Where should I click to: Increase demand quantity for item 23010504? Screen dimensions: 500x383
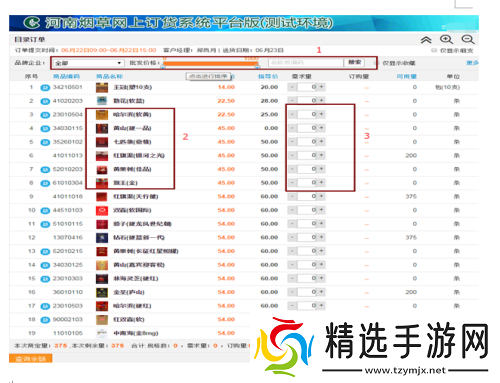(321, 114)
